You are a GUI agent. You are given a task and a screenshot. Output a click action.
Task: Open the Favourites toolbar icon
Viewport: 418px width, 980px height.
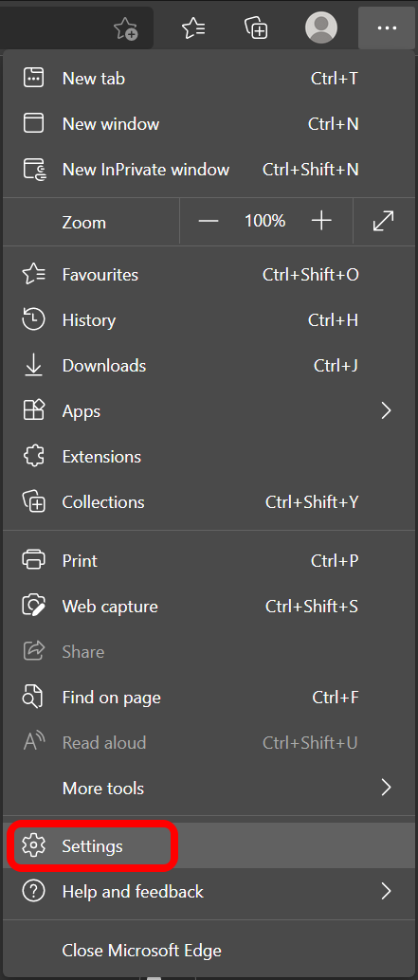[193, 27]
